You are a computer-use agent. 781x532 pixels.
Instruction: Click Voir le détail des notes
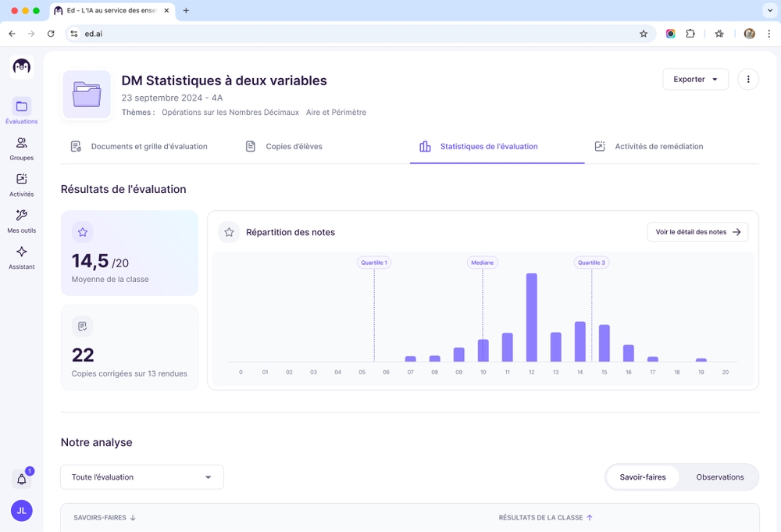(697, 232)
